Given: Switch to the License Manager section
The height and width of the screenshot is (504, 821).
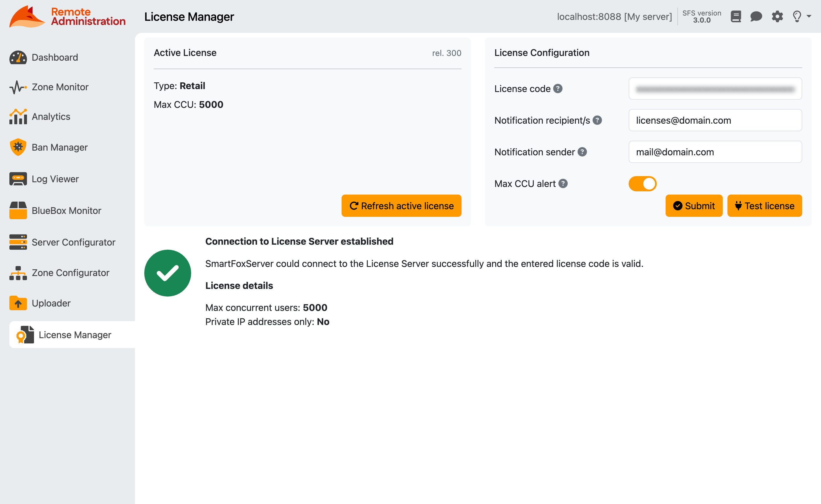Looking at the screenshot, I should [75, 335].
